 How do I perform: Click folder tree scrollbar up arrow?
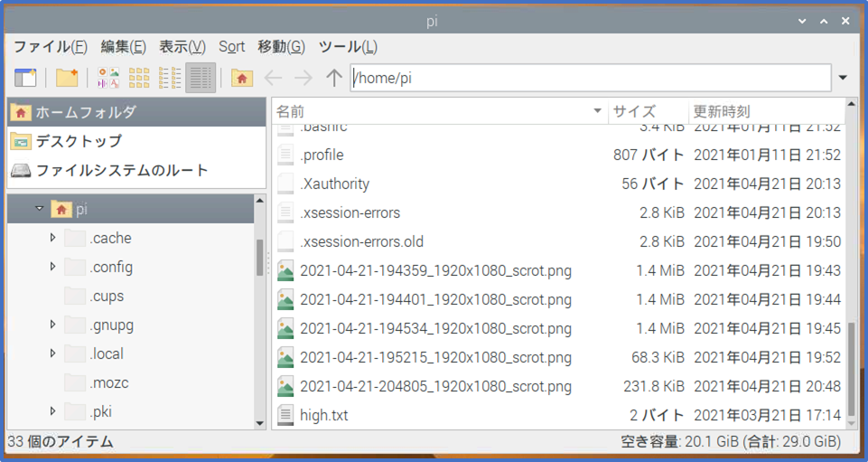[x=259, y=201]
